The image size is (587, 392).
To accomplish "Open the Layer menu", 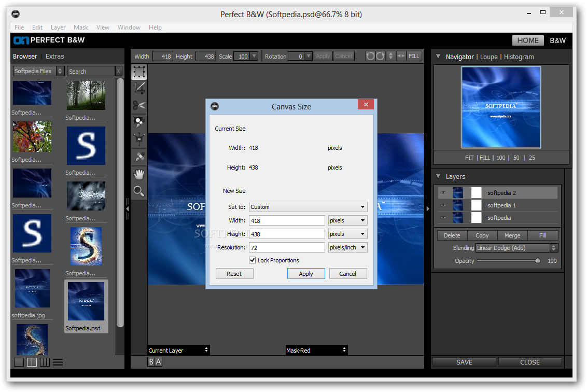I will click(58, 27).
